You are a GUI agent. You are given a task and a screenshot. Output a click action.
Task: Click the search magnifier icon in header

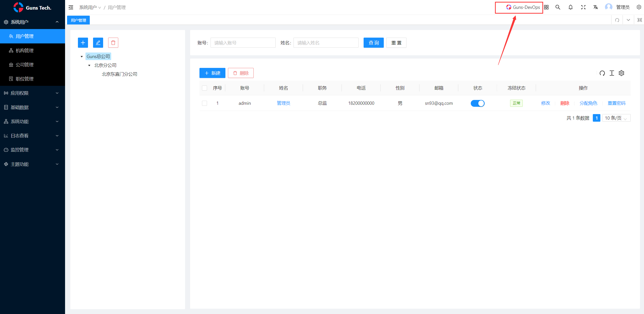click(x=558, y=7)
